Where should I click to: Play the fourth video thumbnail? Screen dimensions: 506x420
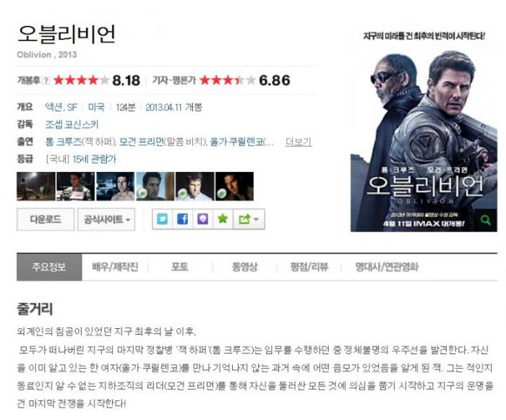pos(155,187)
